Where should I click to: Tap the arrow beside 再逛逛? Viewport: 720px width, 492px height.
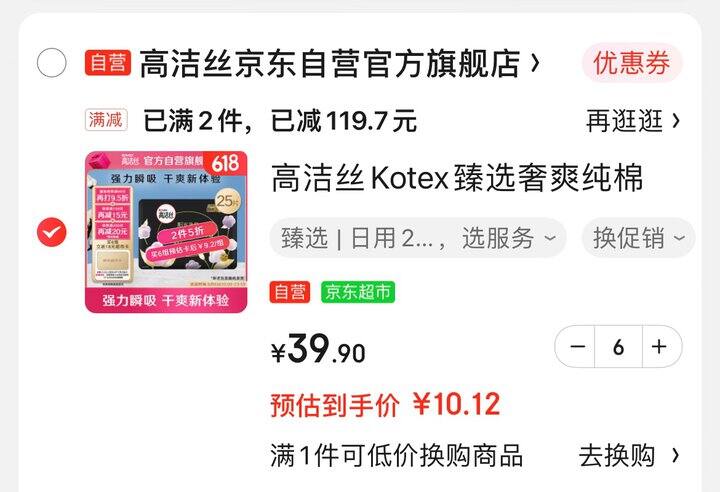click(675, 121)
